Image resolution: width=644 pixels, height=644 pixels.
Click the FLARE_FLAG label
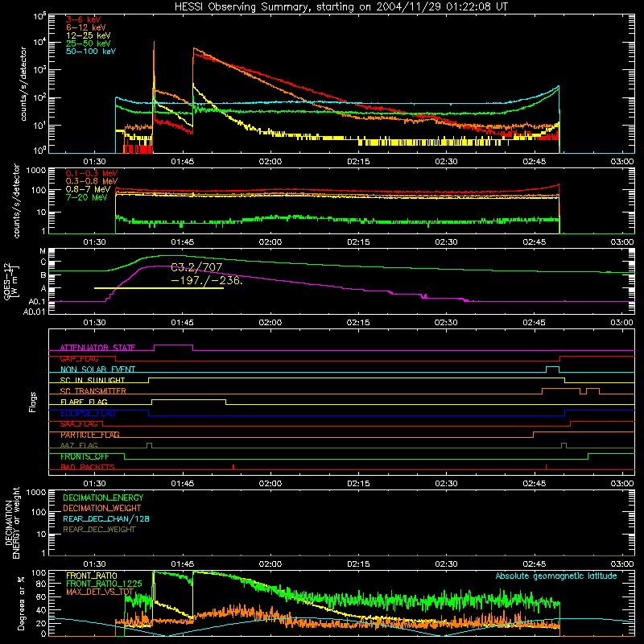[x=84, y=402]
